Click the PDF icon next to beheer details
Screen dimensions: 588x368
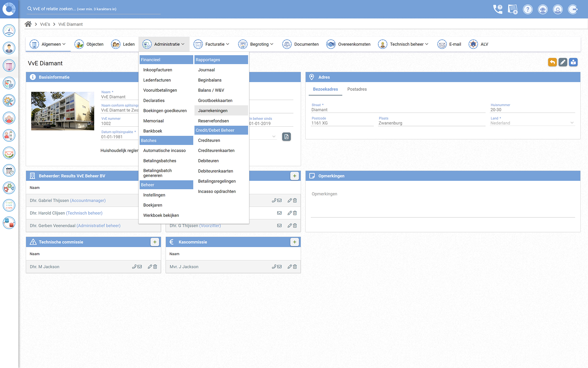point(286,137)
